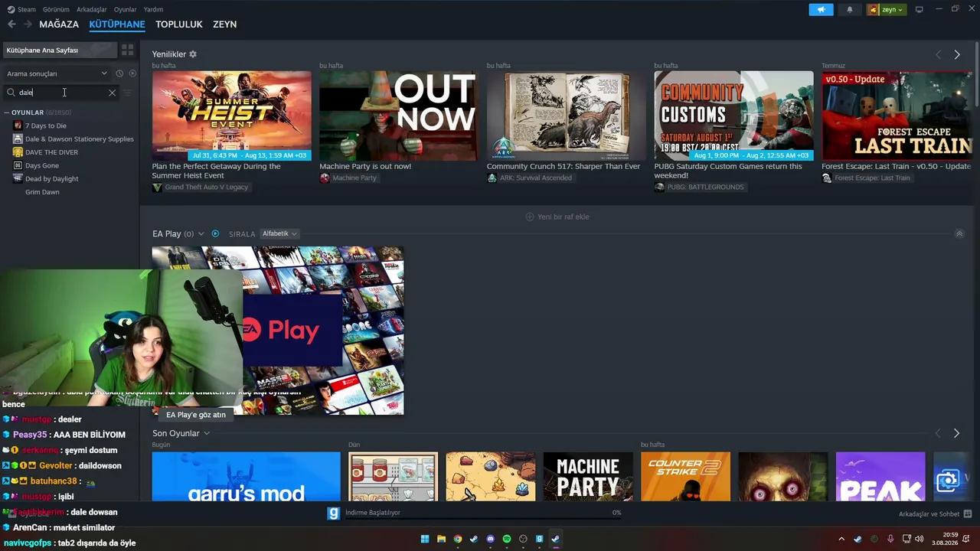
Task: Go to the TOPLULUK tab
Action: [x=179, y=24]
